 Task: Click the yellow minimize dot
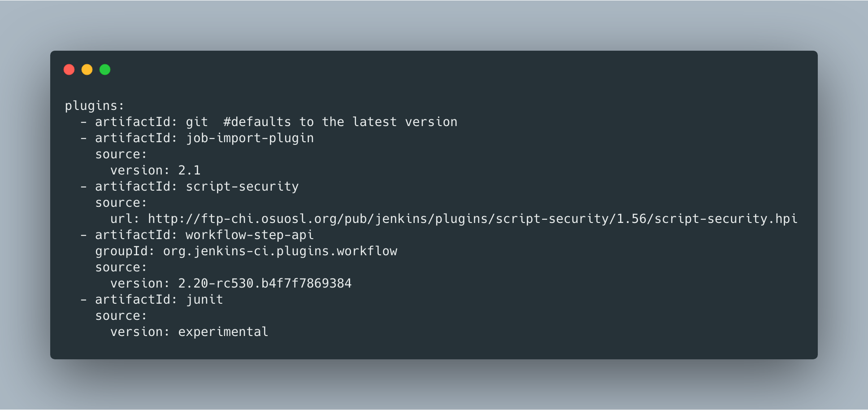87,70
